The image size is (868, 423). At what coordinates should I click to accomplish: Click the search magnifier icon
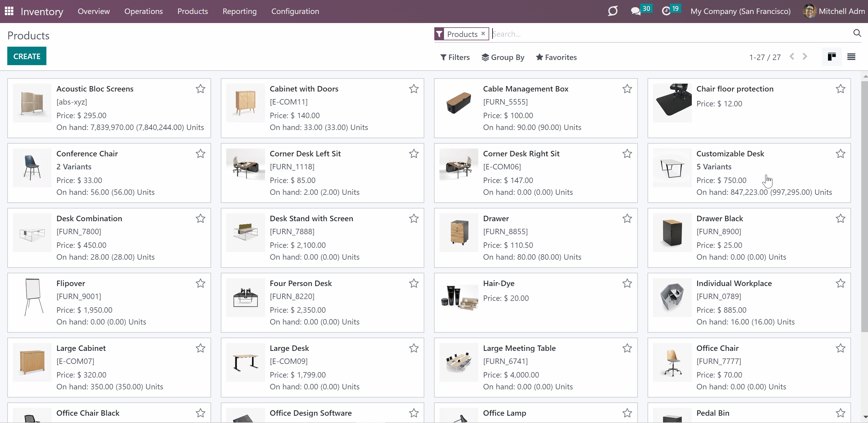[857, 33]
